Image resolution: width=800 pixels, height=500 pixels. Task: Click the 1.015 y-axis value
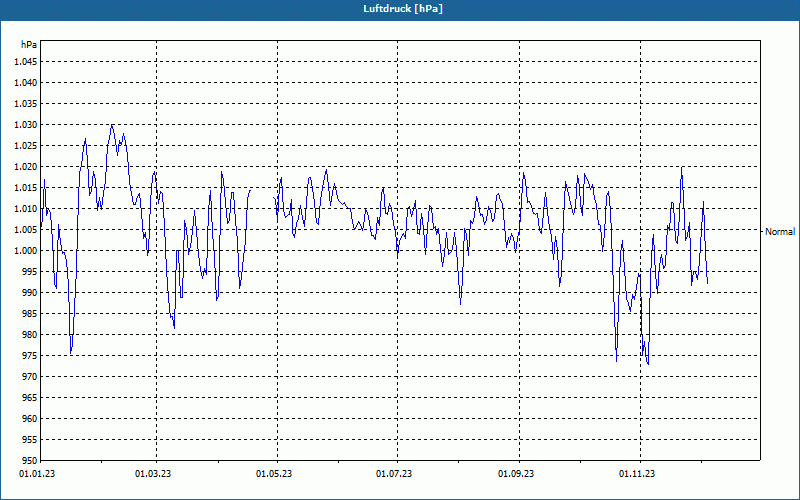click(x=26, y=188)
